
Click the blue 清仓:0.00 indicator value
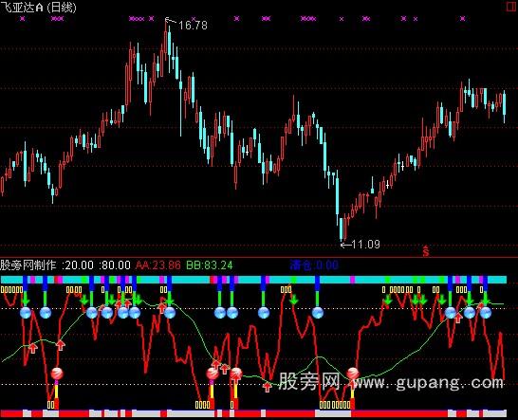[x=314, y=265]
